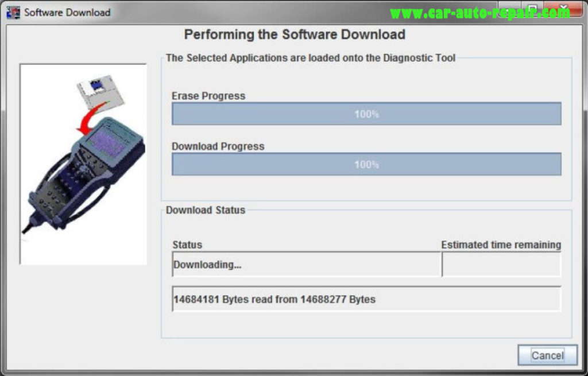
Task: Click the Cancel button
Action: [x=547, y=355]
